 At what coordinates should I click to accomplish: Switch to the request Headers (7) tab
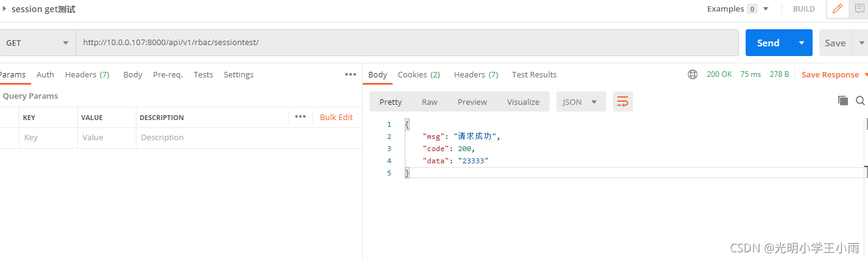[87, 74]
